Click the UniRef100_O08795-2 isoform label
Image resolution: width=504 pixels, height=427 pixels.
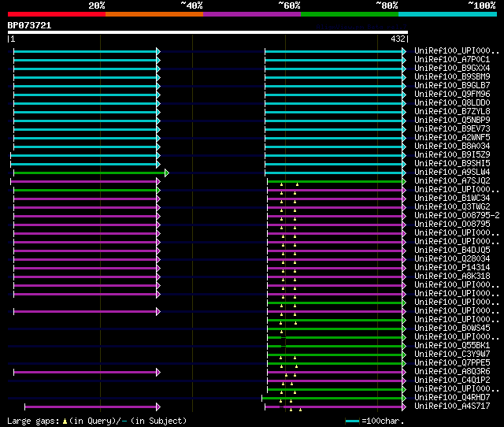point(456,215)
